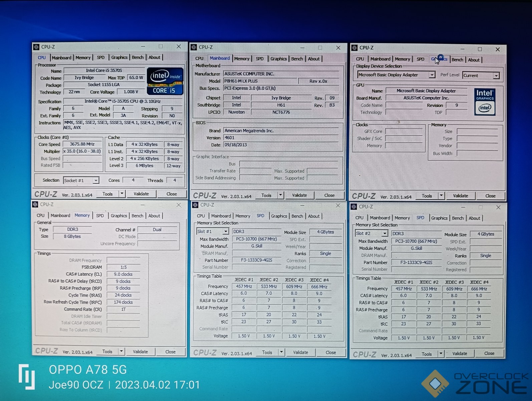Switch to SPD tab in the Graphics window
This screenshot has height=401, width=532.
pyautogui.click(x=421, y=59)
